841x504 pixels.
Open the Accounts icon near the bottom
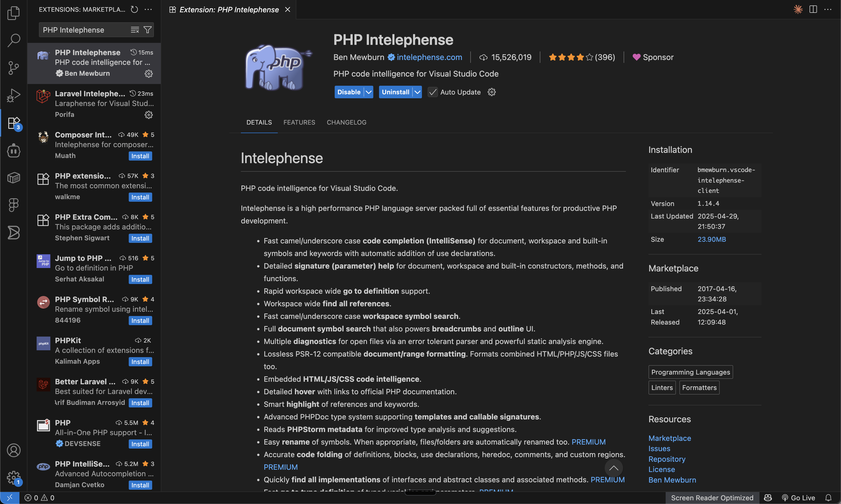(13, 450)
